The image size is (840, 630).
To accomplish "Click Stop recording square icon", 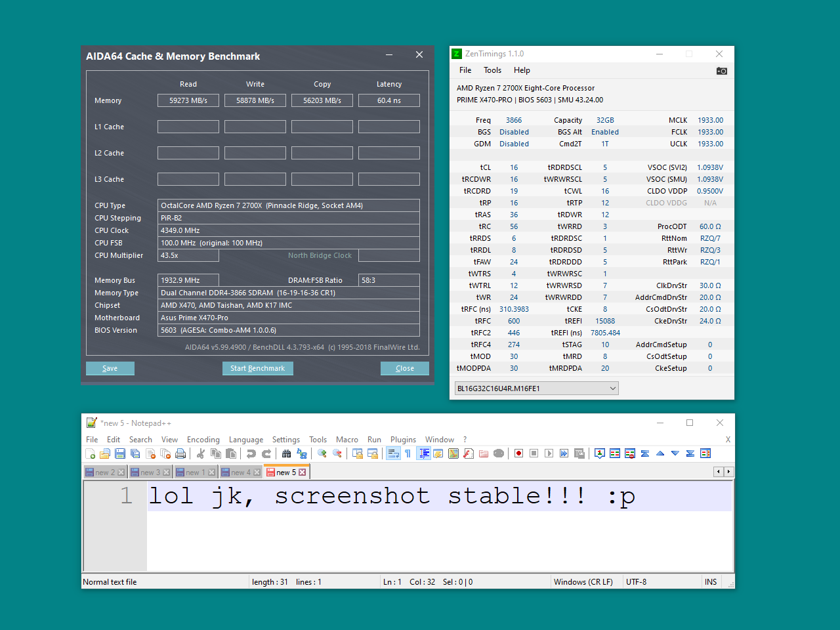I will [534, 453].
